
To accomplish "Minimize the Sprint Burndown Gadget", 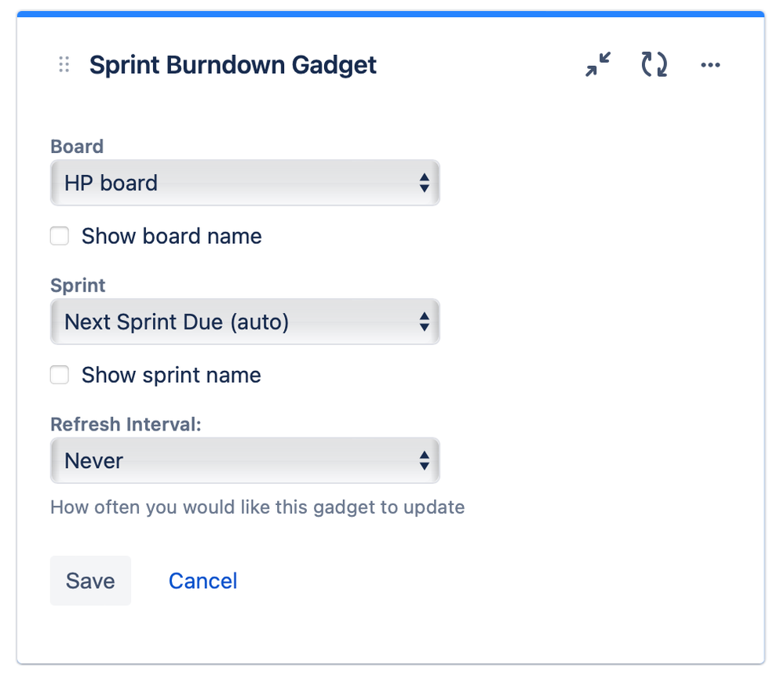I will click(598, 64).
